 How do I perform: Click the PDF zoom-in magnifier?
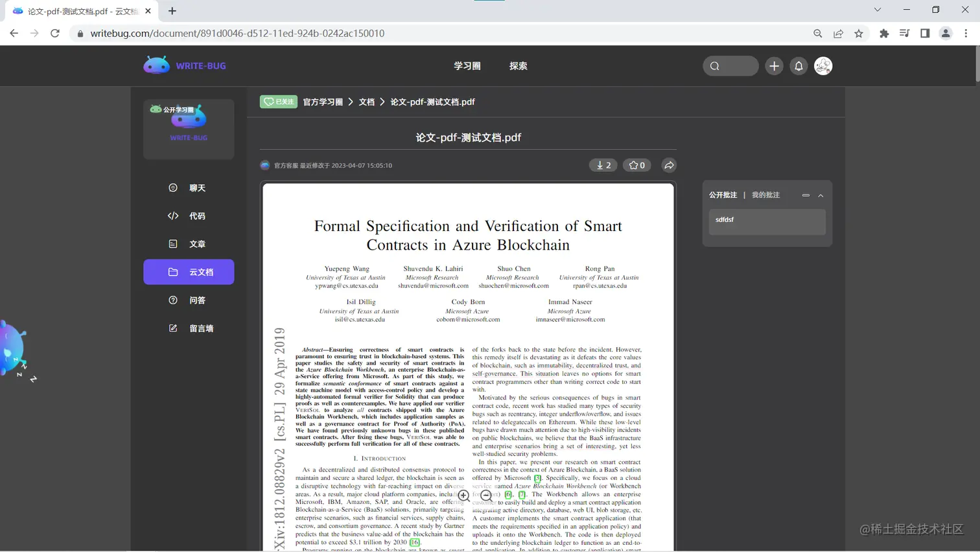(x=463, y=496)
